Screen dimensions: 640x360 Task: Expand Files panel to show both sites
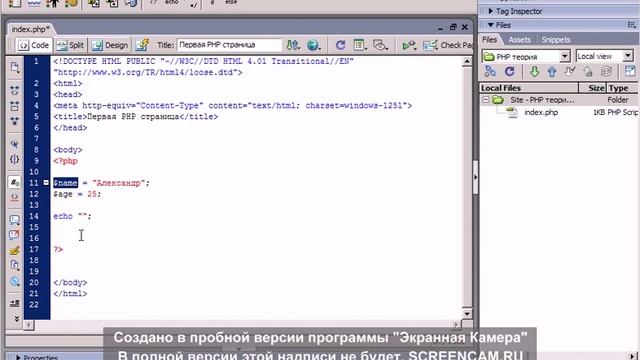tap(630, 71)
